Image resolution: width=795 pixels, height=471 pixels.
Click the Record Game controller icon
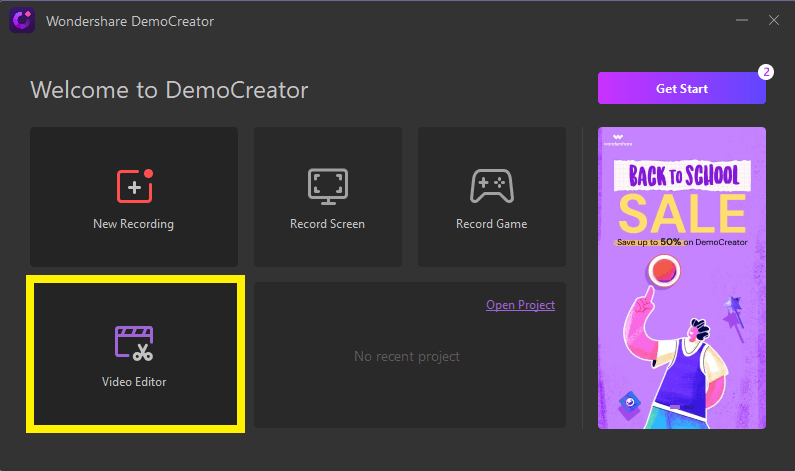pos(492,186)
